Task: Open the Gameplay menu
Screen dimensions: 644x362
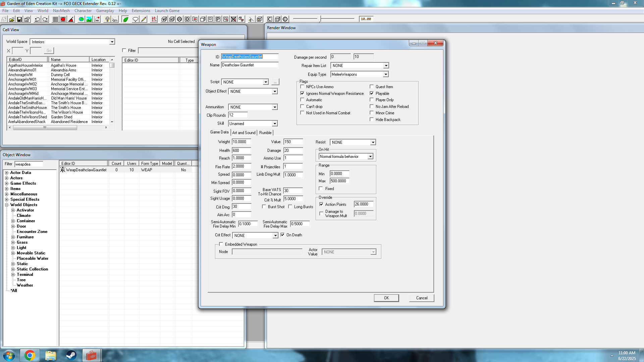Action: tap(105, 11)
